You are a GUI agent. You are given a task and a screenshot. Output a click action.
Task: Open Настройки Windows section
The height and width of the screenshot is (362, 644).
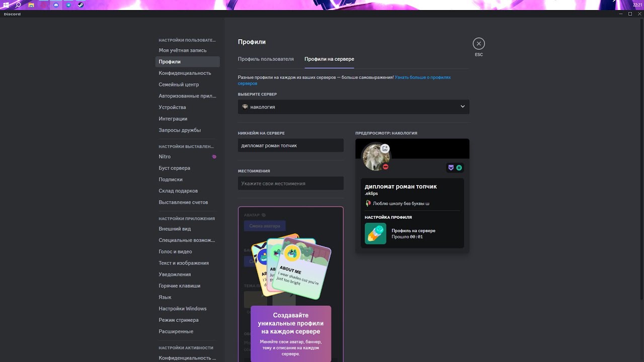[x=187, y=309]
